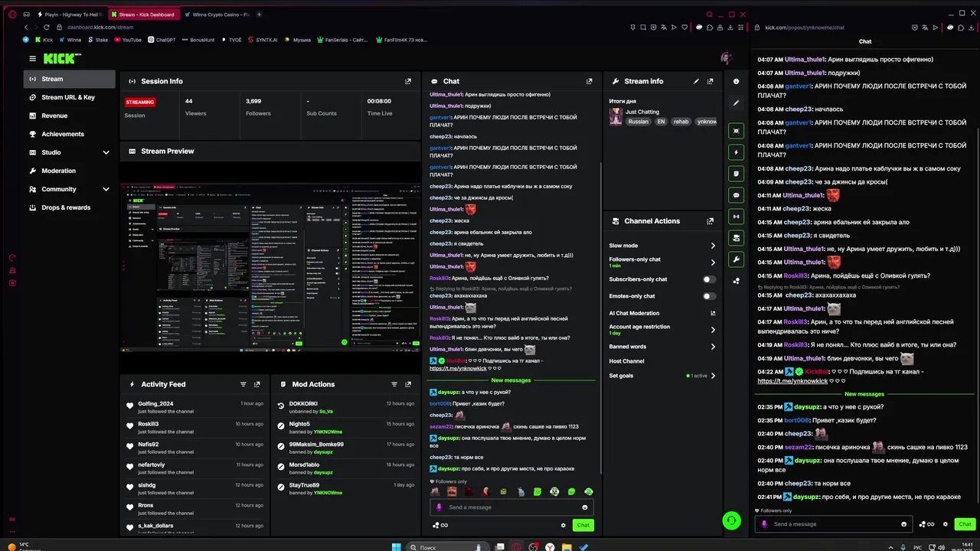Send message with popout Chat button
Viewport: 980px width, 551px height.
[965, 524]
